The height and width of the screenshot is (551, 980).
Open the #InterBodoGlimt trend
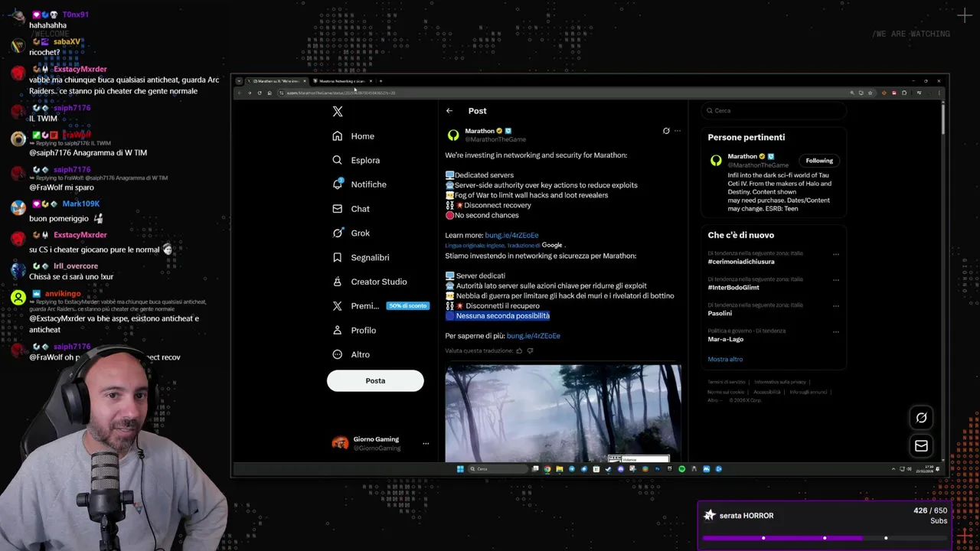pyautogui.click(x=735, y=288)
